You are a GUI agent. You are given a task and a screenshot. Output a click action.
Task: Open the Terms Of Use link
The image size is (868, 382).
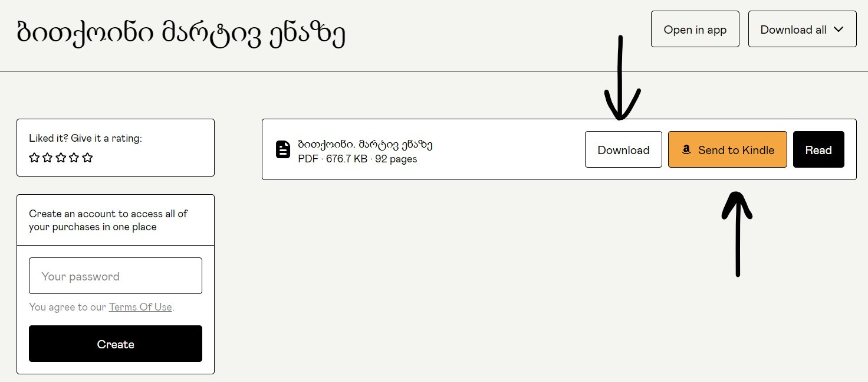[140, 307]
